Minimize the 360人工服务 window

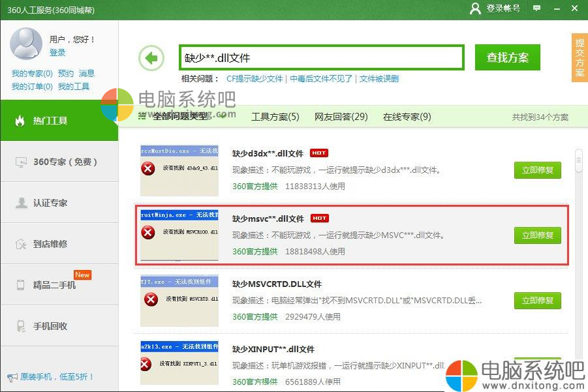[x=557, y=8]
